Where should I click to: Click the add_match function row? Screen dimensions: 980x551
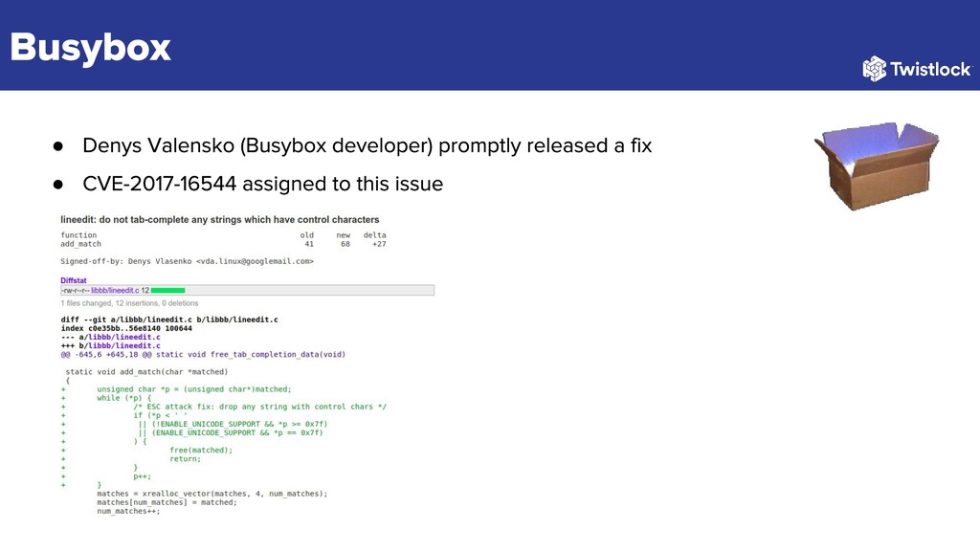pos(223,244)
